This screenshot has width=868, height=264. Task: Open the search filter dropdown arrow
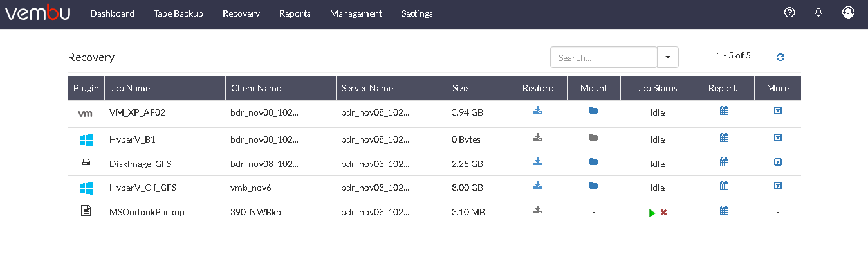pos(668,57)
